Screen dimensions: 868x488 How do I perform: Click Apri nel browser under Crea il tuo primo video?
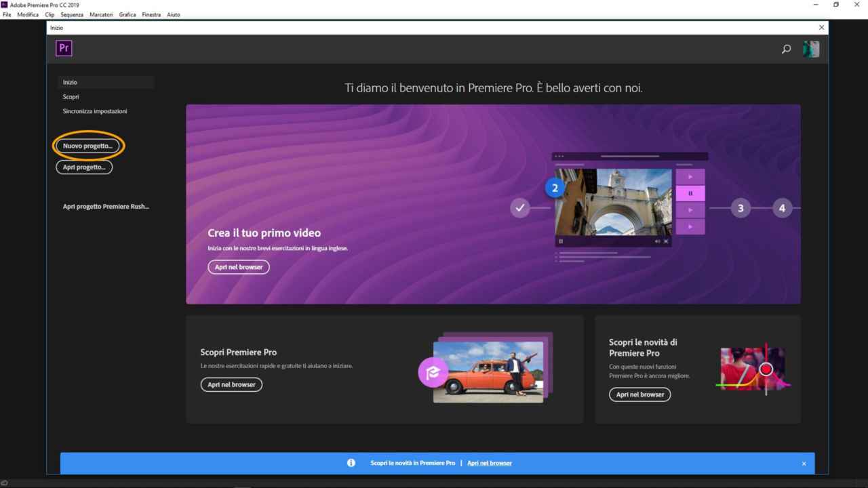[x=239, y=267]
